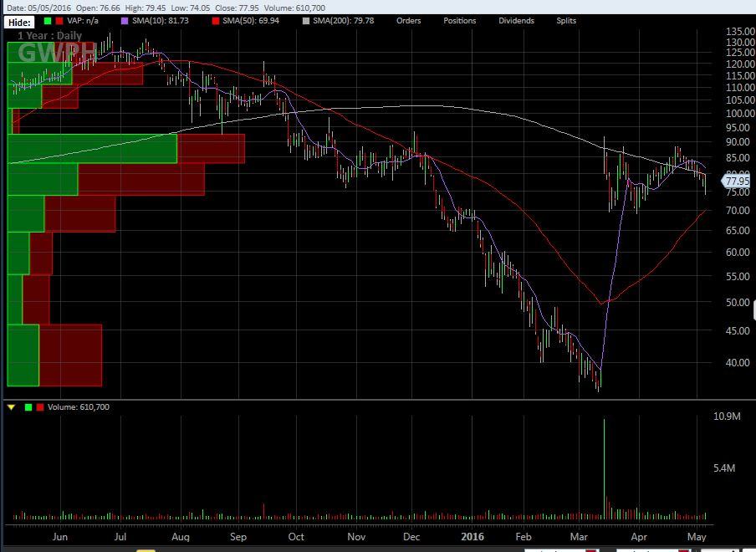This screenshot has height=552, width=756.
Task: Collapse the Volume panel with yellow triangle
Action: pos(11,407)
